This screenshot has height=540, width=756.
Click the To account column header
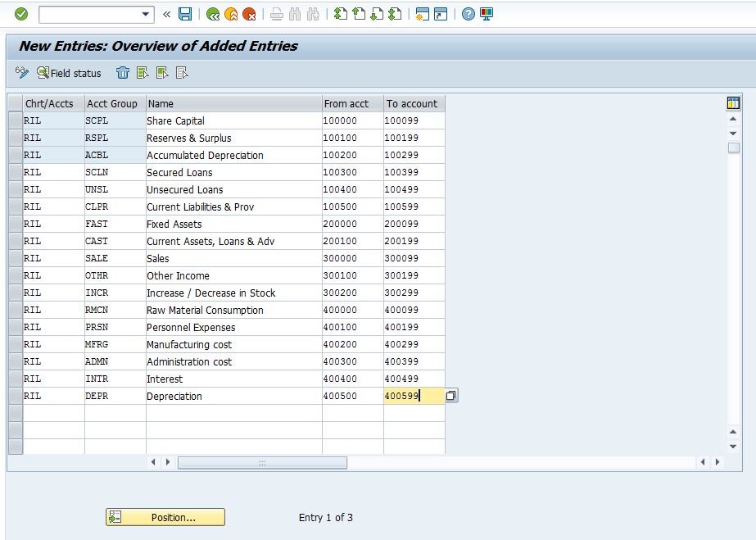pos(414,104)
